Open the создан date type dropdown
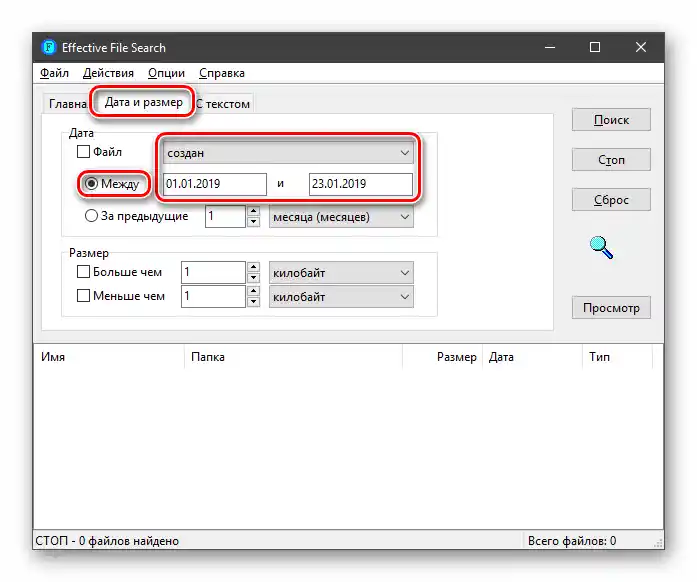Viewport: 697px width, 582px height. (x=288, y=153)
